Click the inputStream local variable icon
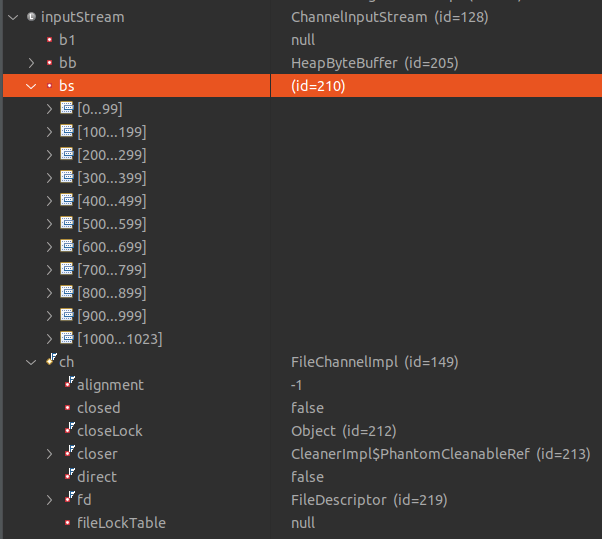This screenshot has width=602, height=539. tap(31, 17)
